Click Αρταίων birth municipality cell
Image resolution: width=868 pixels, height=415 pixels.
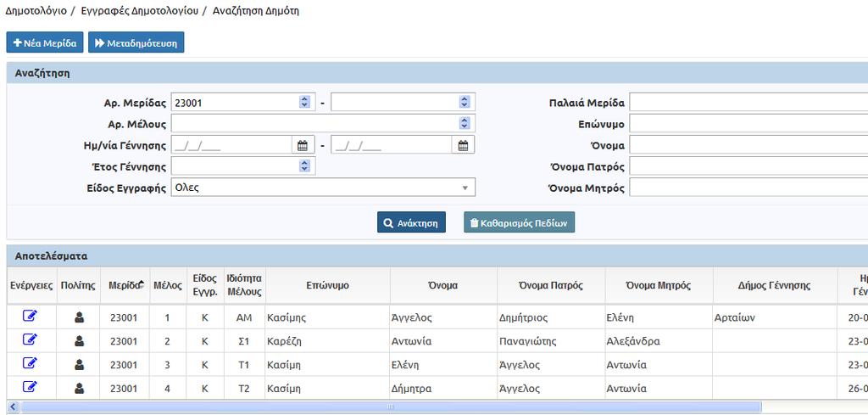tap(775, 318)
